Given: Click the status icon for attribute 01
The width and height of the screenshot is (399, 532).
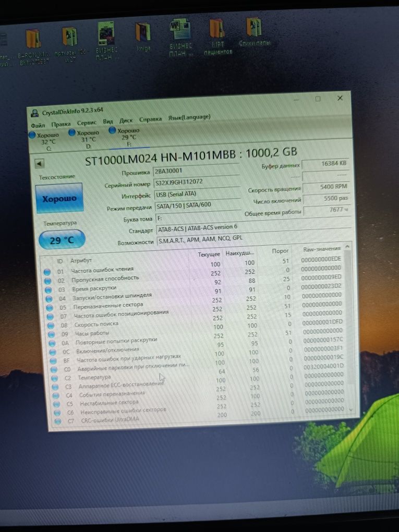Looking at the screenshot, I should [47, 272].
